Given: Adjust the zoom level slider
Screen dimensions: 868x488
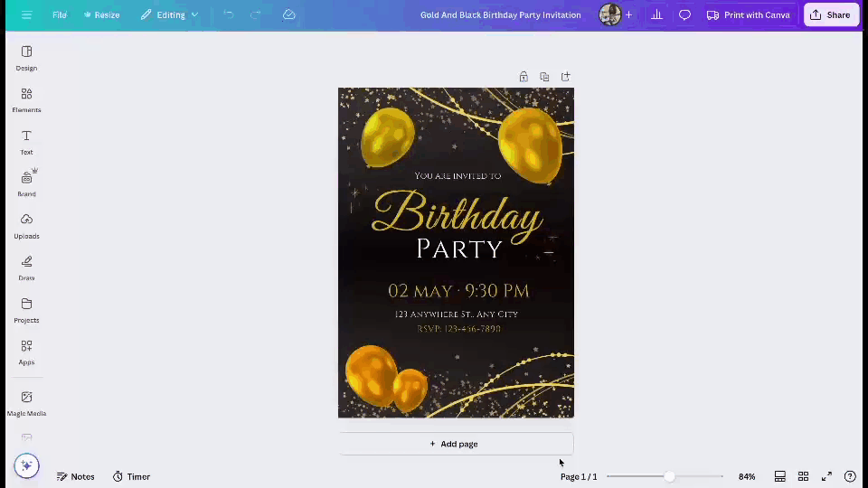Looking at the screenshot, I should tap(669, 476).
